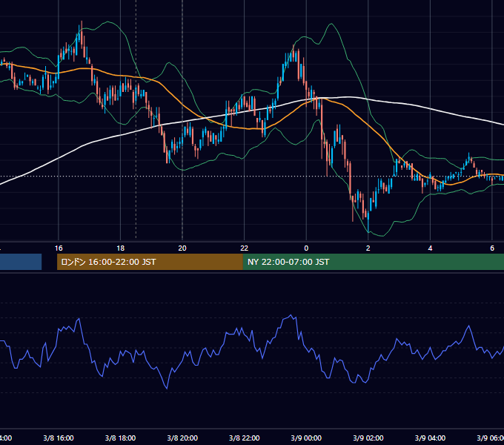Click the 3/8 16:00 time label

click(59, 438)
